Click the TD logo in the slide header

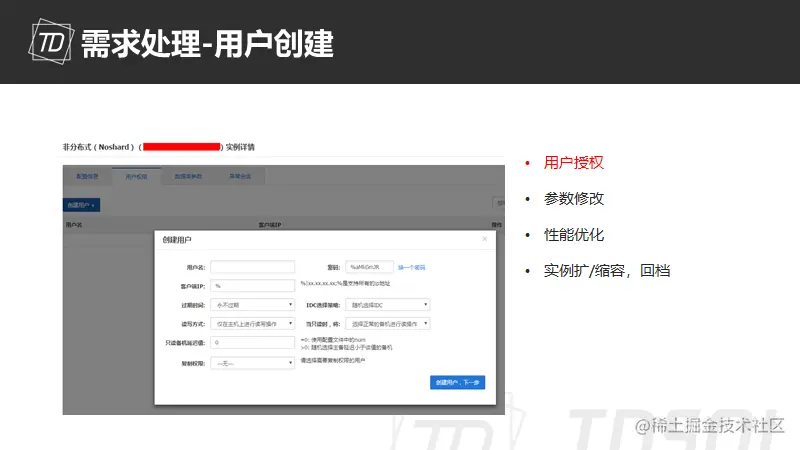(51, 41)
